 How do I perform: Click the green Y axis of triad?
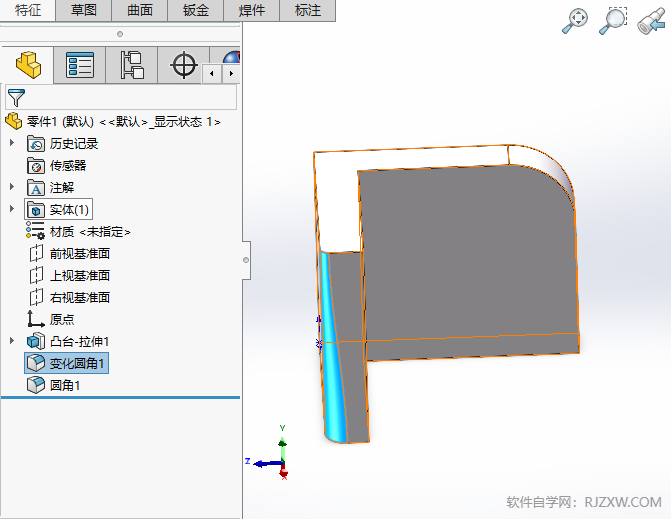coord(282,447)
